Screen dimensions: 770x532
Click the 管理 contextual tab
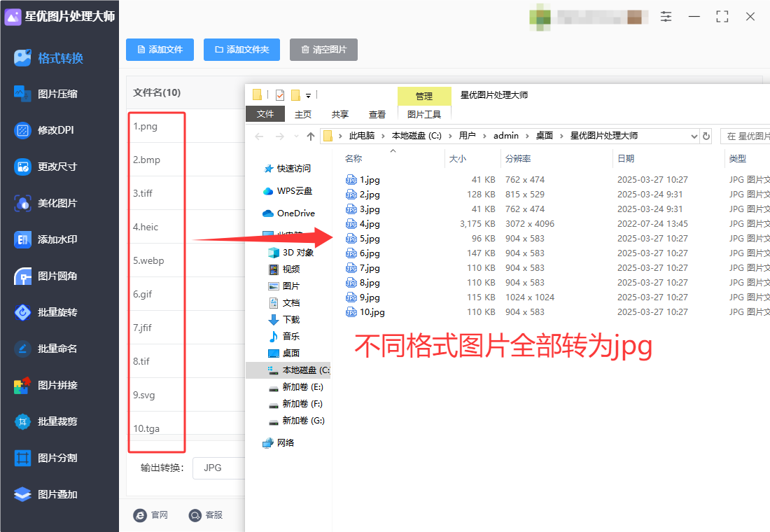(x=424, y=97)
